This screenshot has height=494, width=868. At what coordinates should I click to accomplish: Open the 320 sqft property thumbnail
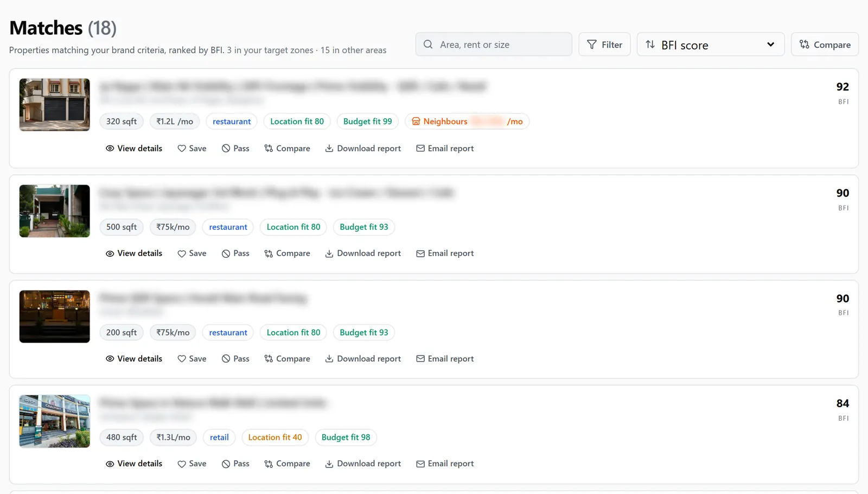(55, 105)
